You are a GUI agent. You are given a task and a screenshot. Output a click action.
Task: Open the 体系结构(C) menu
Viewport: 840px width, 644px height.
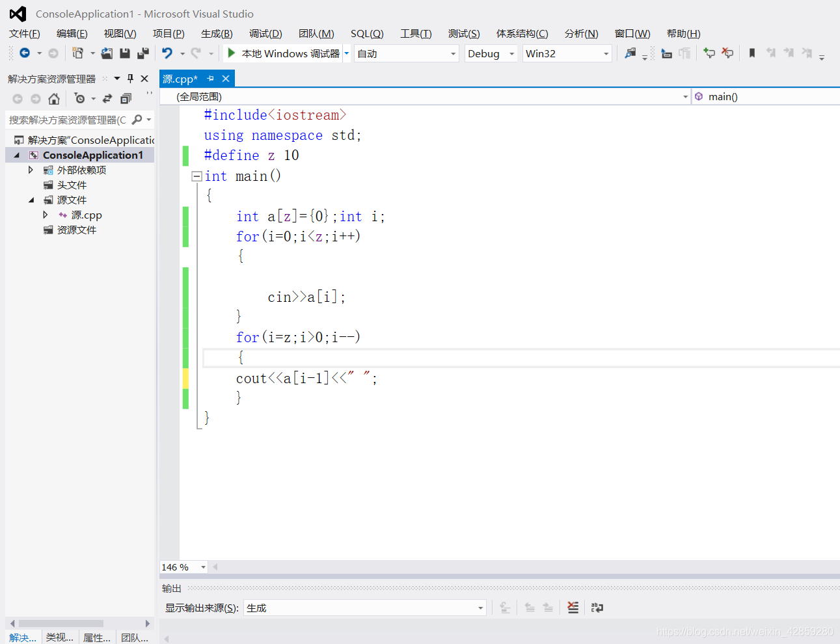pyautogui.click(x=522, y=34)
